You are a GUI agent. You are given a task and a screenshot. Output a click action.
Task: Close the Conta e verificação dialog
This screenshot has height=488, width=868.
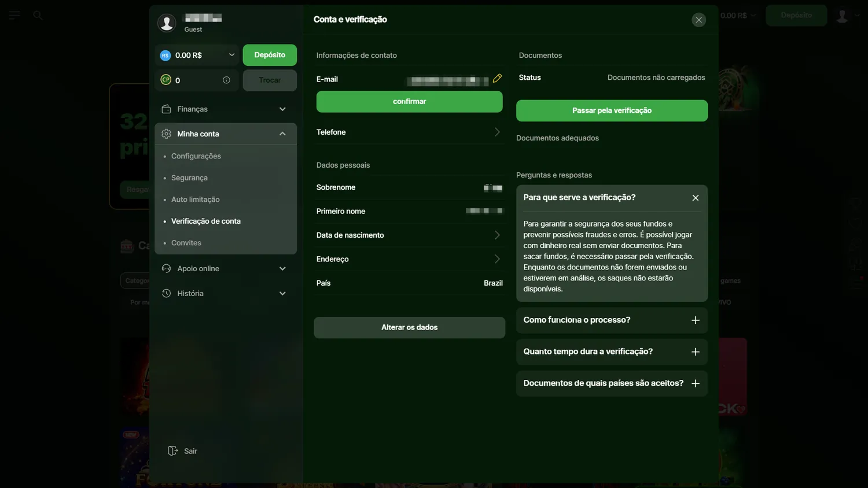[699, 20]
